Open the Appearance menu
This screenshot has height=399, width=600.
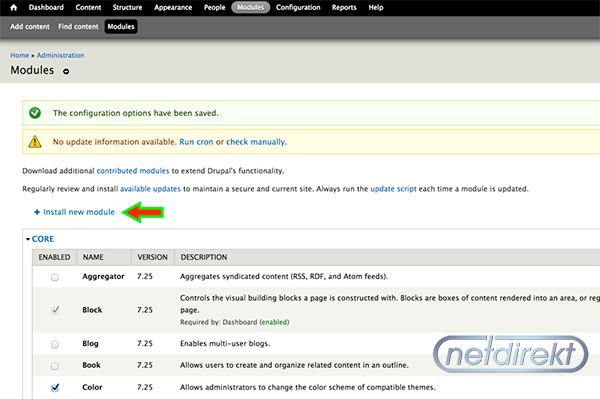click(173, 7)
